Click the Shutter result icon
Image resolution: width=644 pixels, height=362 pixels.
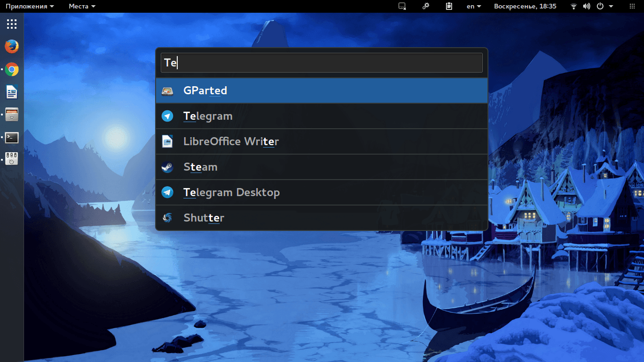coord(167,218)
